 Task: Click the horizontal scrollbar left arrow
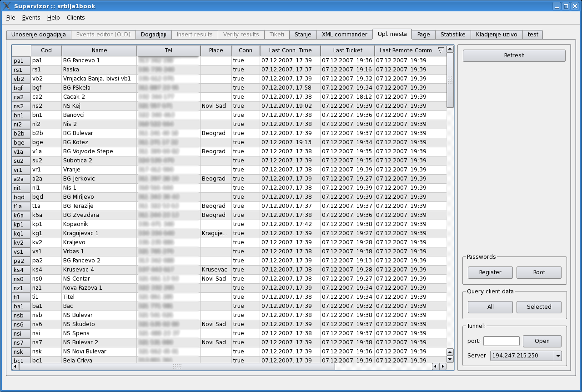click(x=15, y=367)
